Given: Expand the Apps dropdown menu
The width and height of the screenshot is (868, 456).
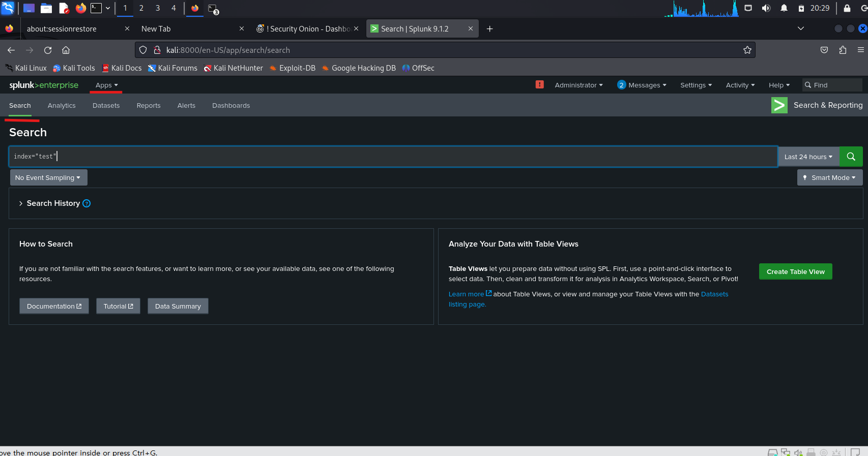Looking at the screenshot, I should click(107, 85).
